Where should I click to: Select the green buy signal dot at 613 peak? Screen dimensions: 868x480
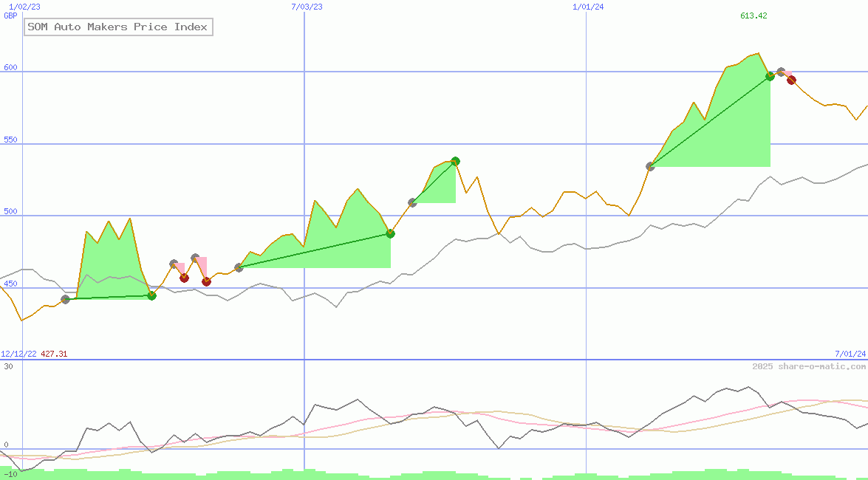point(770,77)
